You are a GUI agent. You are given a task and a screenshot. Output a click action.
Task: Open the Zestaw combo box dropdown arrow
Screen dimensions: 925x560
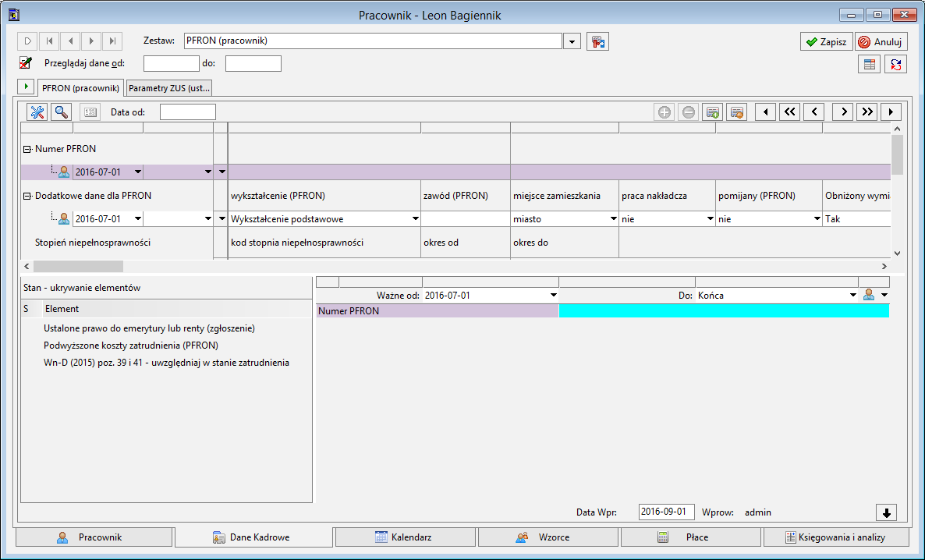pos(572,41)
